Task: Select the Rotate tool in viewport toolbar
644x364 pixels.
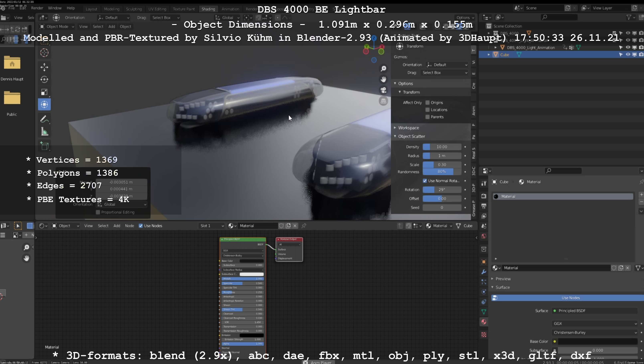Action: pos(44,79)
